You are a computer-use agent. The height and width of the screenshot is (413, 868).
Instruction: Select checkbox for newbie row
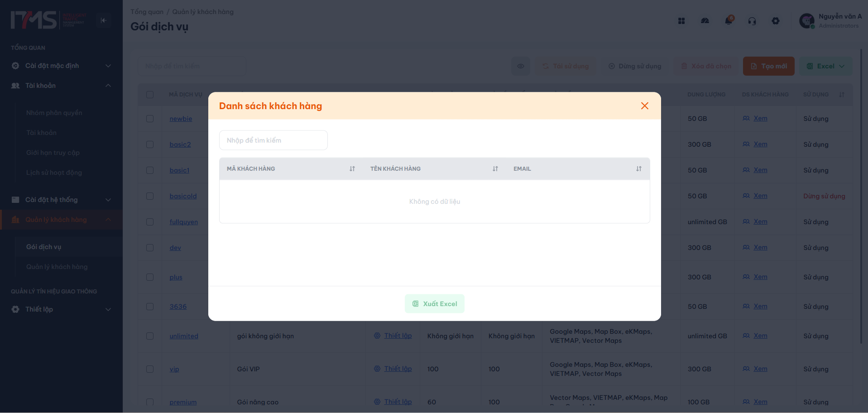coord(150,119)
